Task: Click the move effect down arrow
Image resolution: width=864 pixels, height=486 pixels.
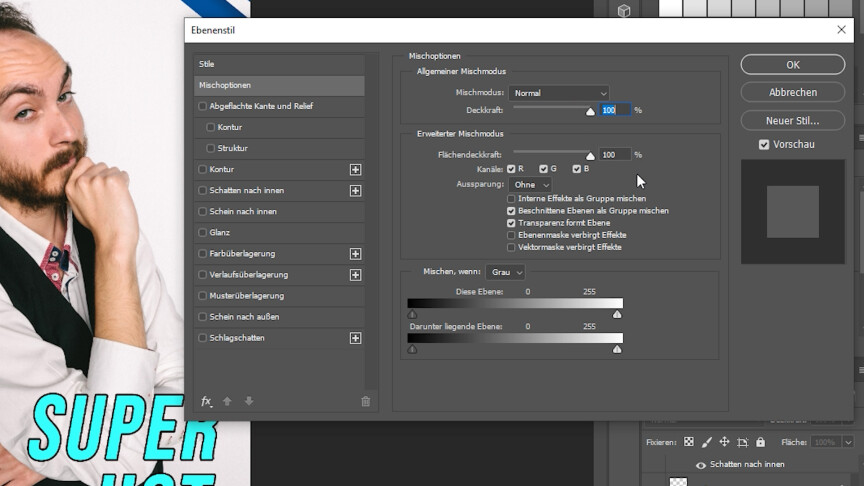Action: pyautogui.click(x=249, y=401)
